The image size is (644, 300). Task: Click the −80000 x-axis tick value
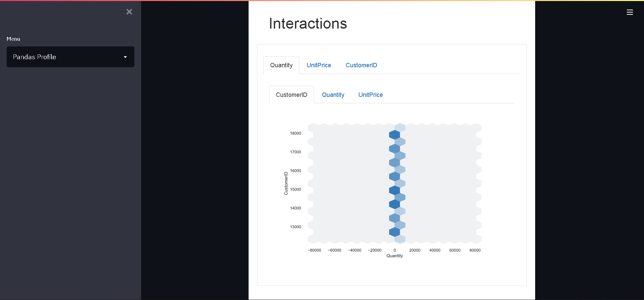[314, 250]
